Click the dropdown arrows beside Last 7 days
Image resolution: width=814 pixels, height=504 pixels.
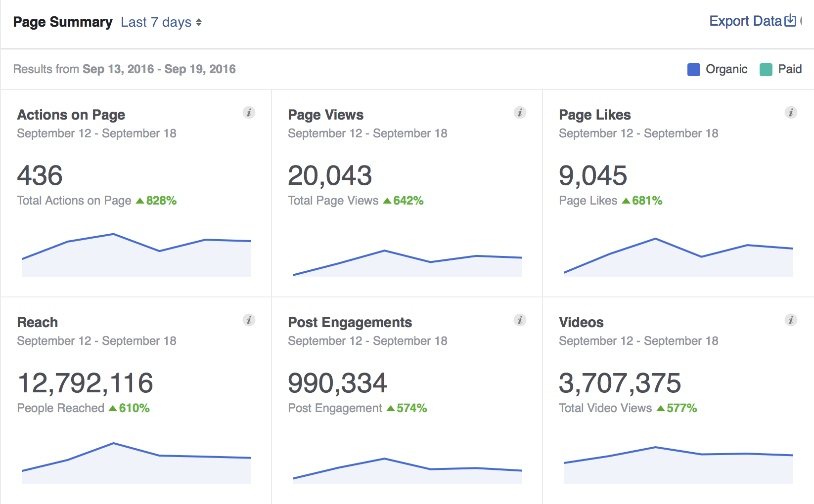pos(199,22)
